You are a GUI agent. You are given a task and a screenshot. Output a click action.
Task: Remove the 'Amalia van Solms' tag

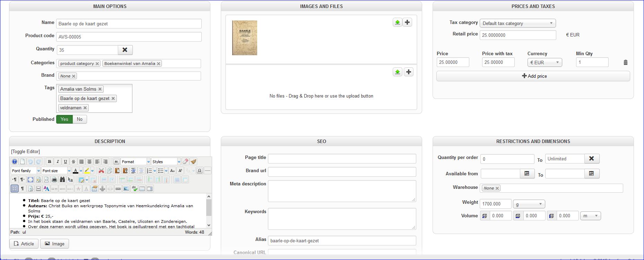(x=100, y=89)
